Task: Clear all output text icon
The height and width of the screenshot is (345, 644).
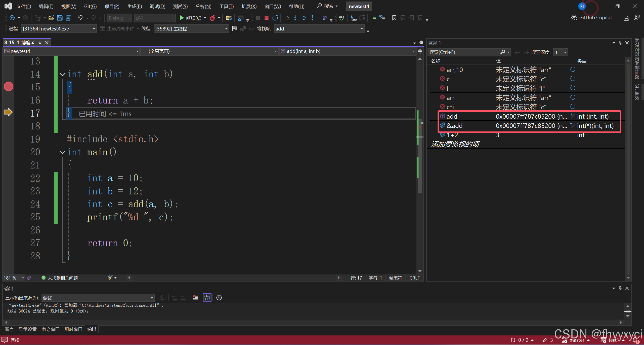Action: pyautogui.click(x=195, y=298)
